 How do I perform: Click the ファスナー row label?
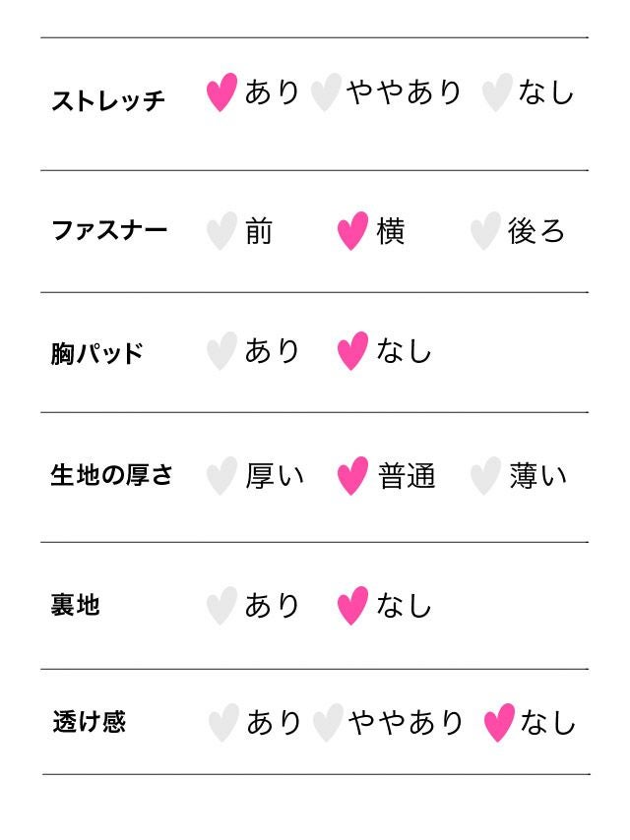point(109,231)
